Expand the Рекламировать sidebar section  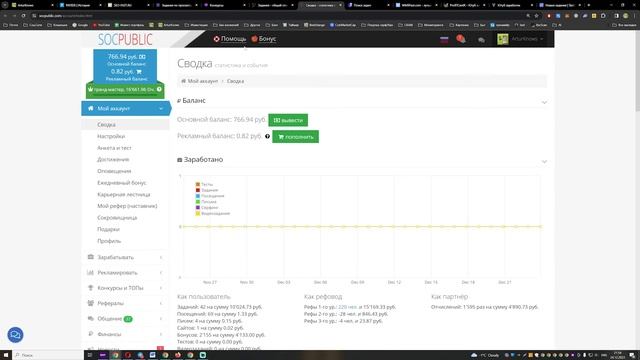tap(125, 273)
